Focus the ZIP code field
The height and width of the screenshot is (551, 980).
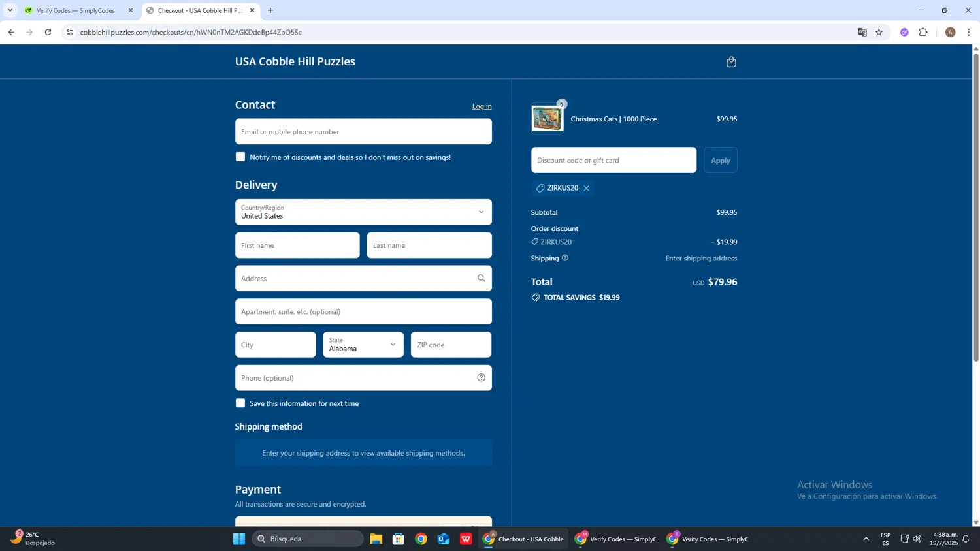pyautogui.click(x=451, y=345)
